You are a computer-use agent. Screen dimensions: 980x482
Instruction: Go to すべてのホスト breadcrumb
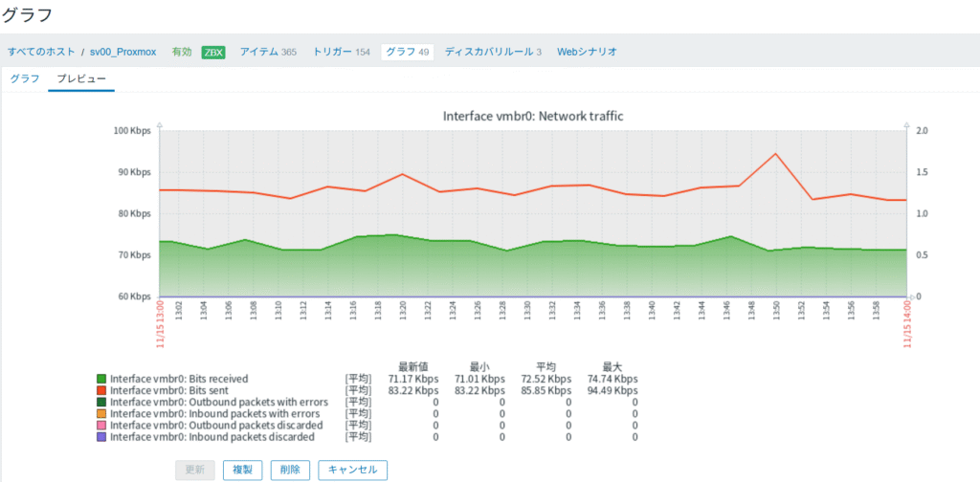(x=40, y=52)
